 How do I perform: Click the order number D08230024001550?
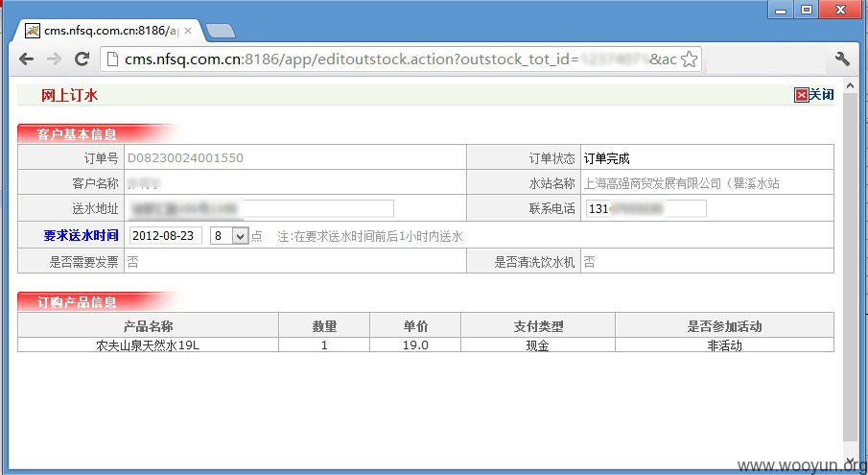click(x=185, y=157)
